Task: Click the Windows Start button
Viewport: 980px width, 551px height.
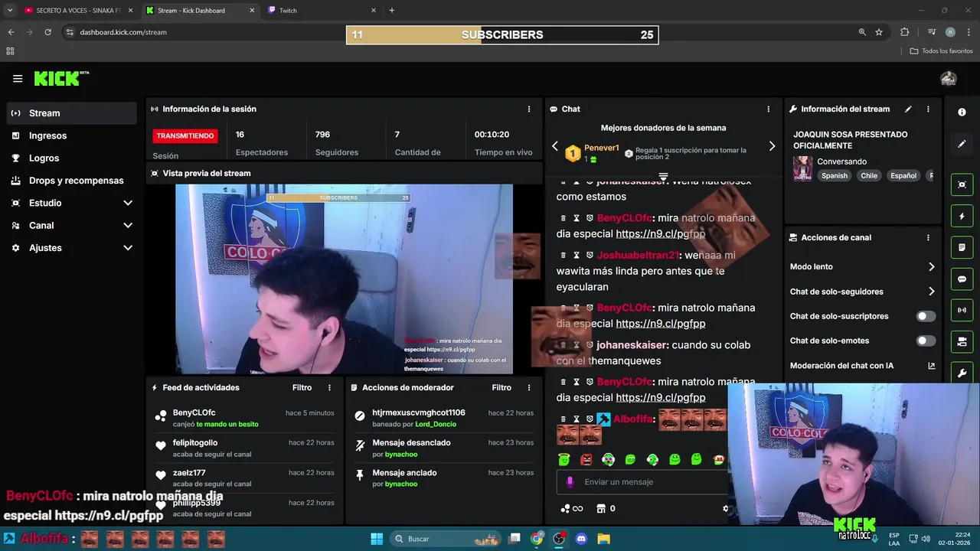Action: click(x=377, y=539)
